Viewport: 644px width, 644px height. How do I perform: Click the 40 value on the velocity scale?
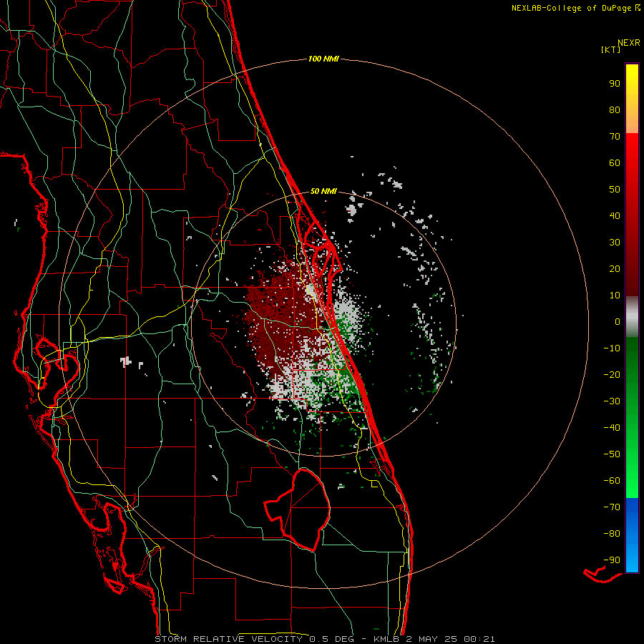point(615,216)
